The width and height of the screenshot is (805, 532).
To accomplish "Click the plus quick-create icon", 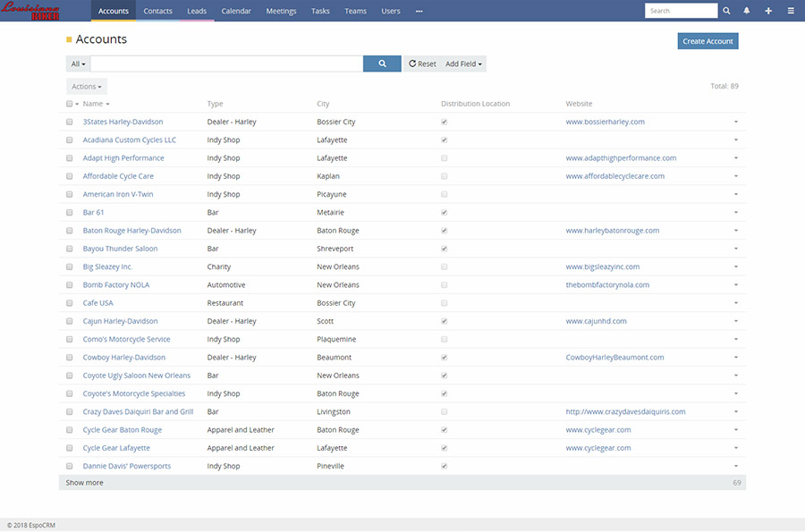I will [x=768, y=11].
